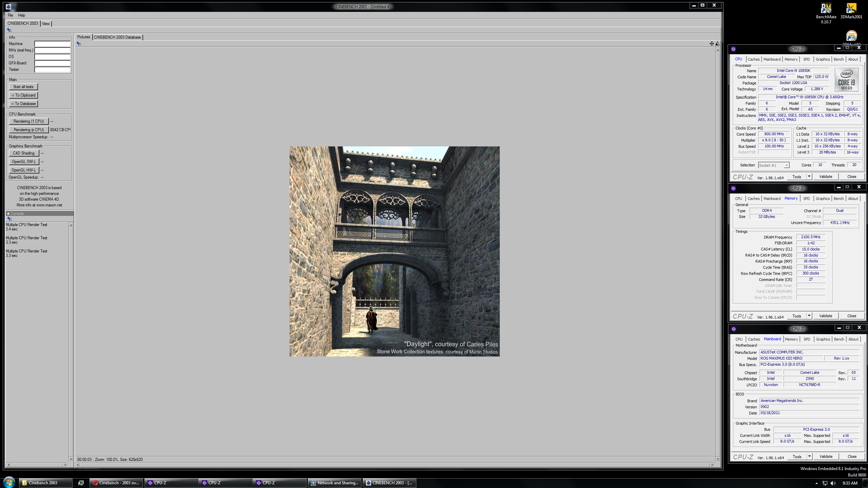
Task: Open Caches tab in top CPU-Z window
Action: [x=753, y=59]
